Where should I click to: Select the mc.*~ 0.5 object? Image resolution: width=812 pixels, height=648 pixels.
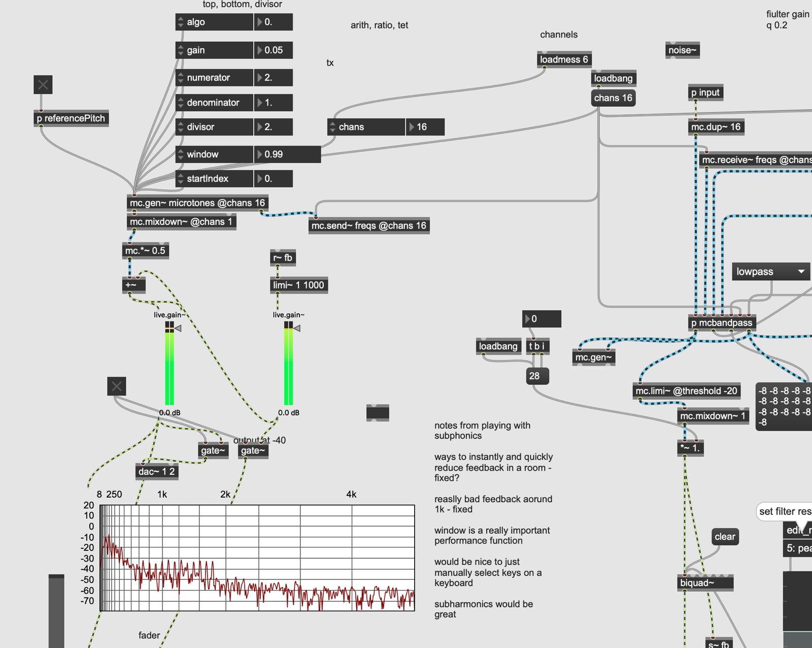[x=145, y=251]
